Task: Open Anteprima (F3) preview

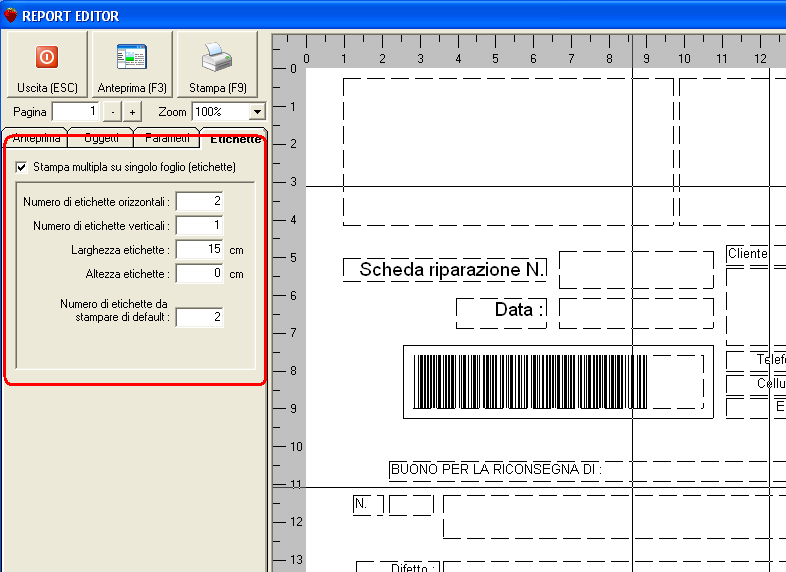Action: pyautogui.click(x=132, y=64)
